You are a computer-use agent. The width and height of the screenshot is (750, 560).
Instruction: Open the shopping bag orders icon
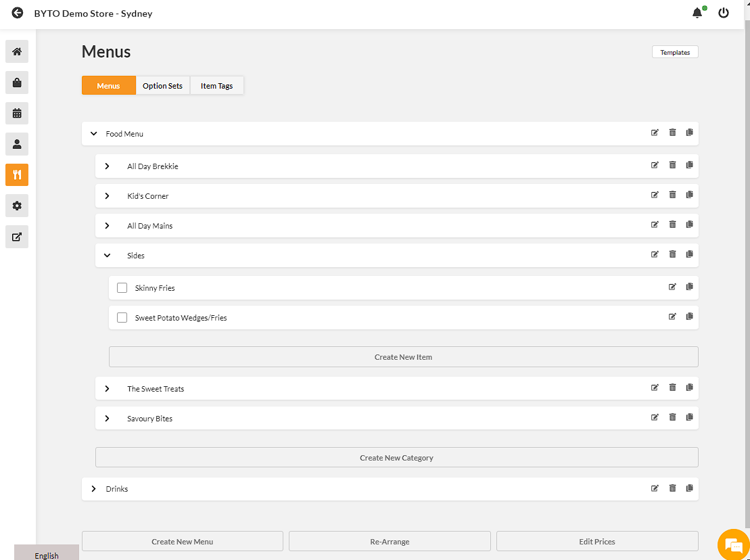tap(17, 83)
